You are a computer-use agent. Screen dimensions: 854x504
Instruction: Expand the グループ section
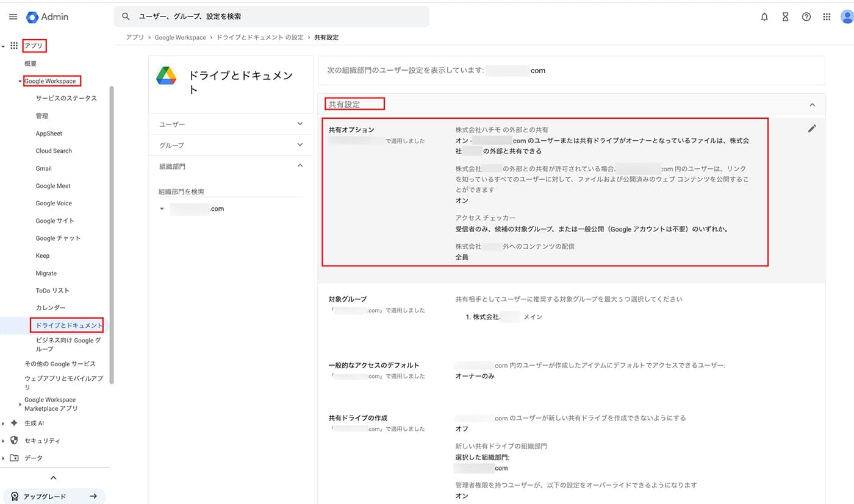click(x=231, y=145)
